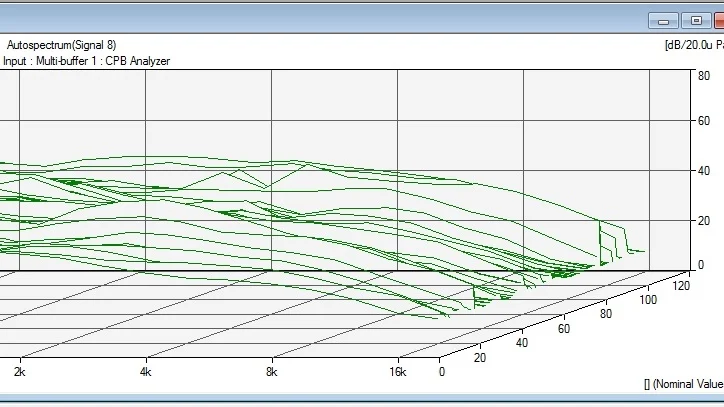The width and height of the screenshot is (724, 407).
Task: Click the 16k frequency axis label
Action: coord(398,372)
